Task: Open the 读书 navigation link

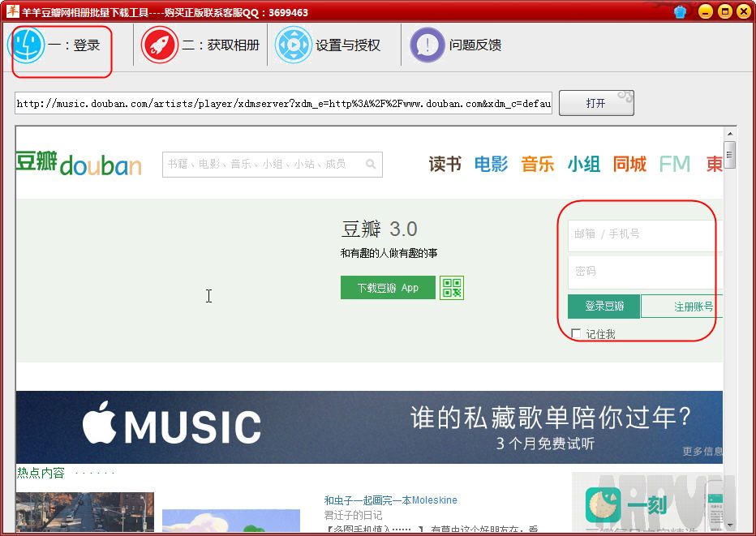Action: coord(445,165)
